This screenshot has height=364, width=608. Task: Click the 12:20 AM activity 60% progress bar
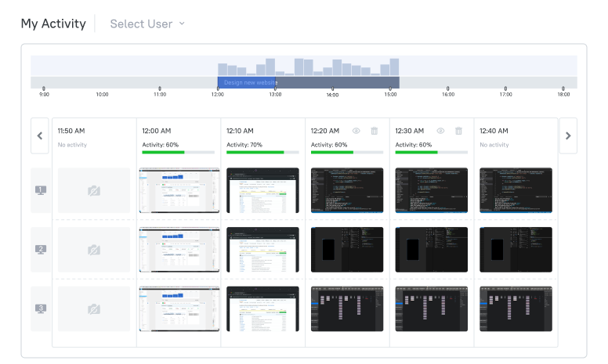(x=347, y=153)
